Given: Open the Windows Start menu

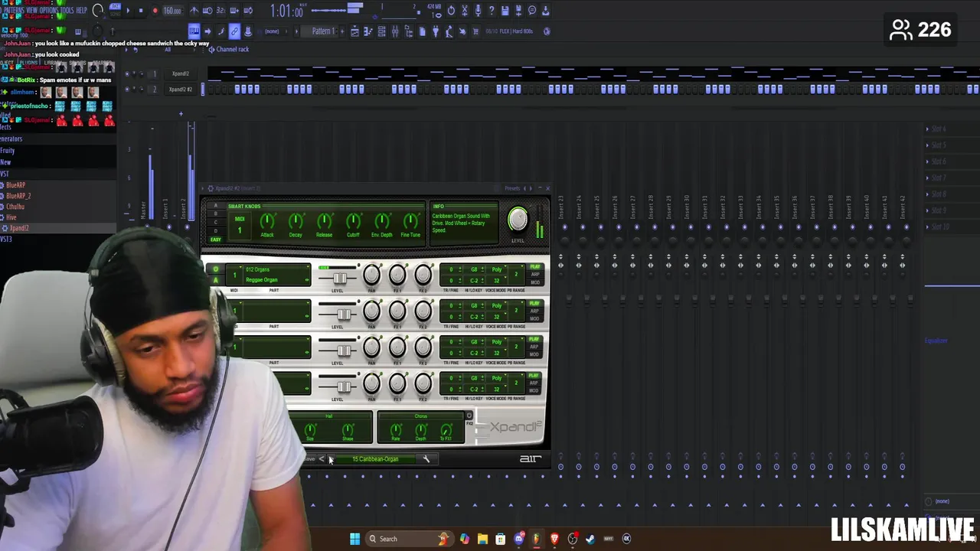Looking at the screenshot, I should point(354,539).
